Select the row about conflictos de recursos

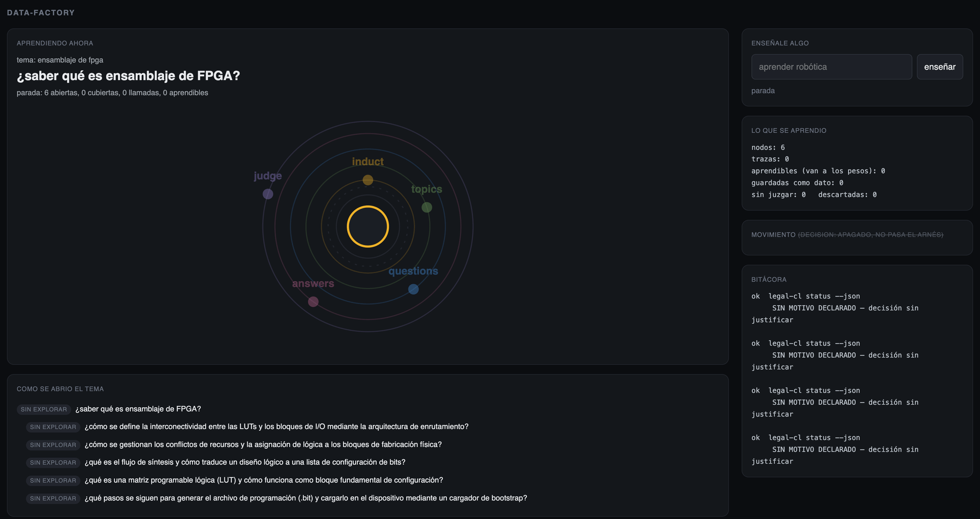pos(234,445)
